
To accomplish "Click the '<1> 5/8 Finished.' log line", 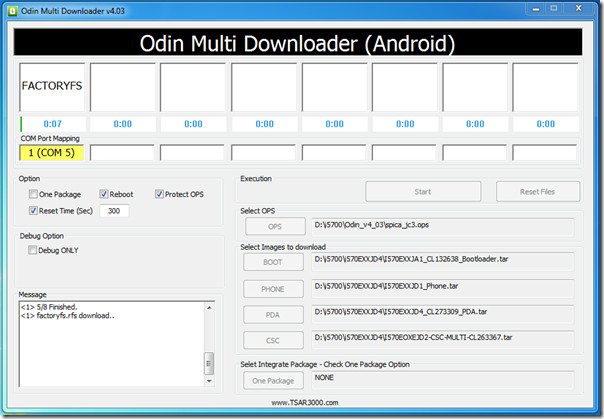I will (x=49, y=307).
